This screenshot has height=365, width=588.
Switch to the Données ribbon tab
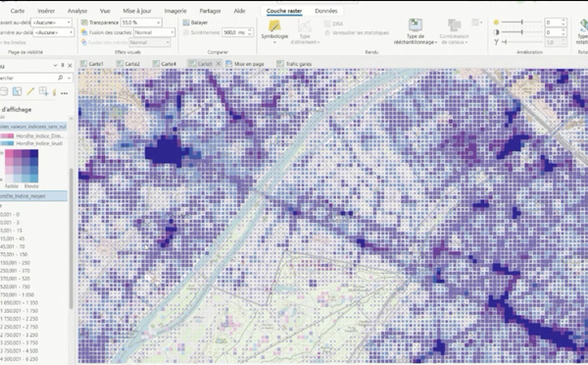click(326, 11)
